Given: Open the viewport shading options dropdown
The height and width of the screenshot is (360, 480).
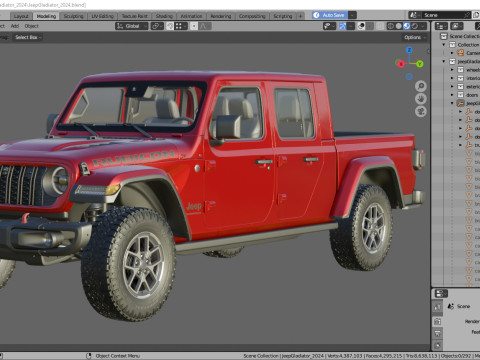Looking at the screenshot, I should pyautogui.click(x=423, y=26).
